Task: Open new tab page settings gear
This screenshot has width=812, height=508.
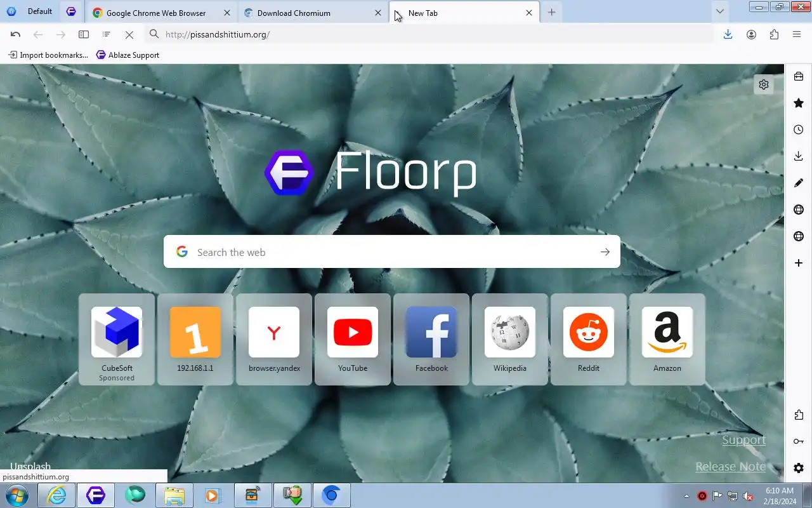Action: [764, 84]
